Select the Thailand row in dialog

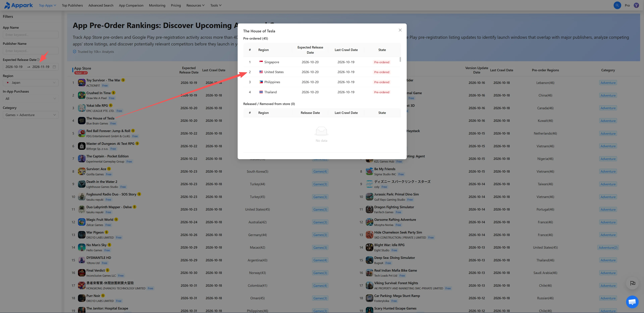click(321, 92)
